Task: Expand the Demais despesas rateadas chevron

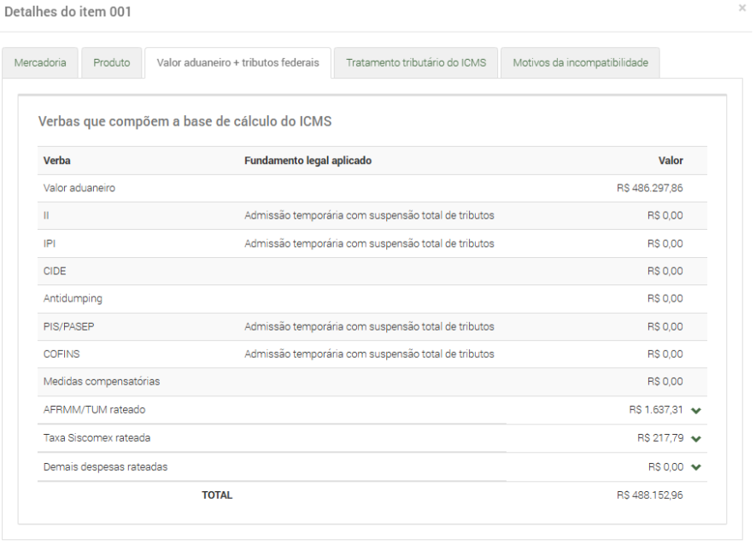Action: (696, 467)
